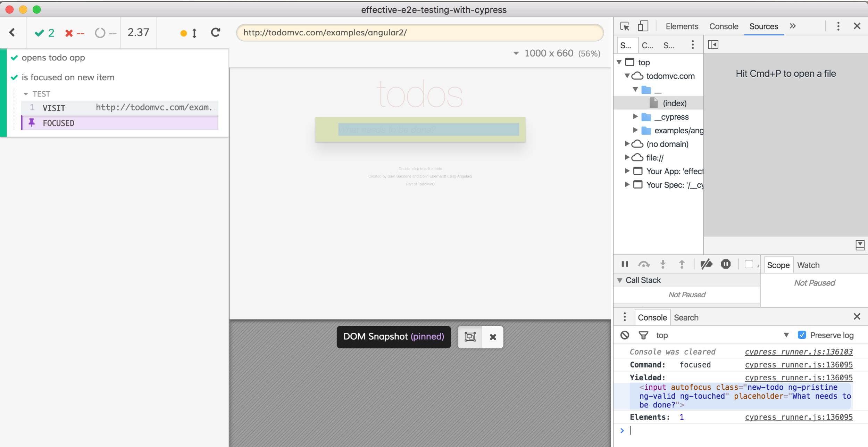Click the inspect element picker icon
The height and width of the screenshot is (447, 868).
pyautogui.click(x=625, y=26)
